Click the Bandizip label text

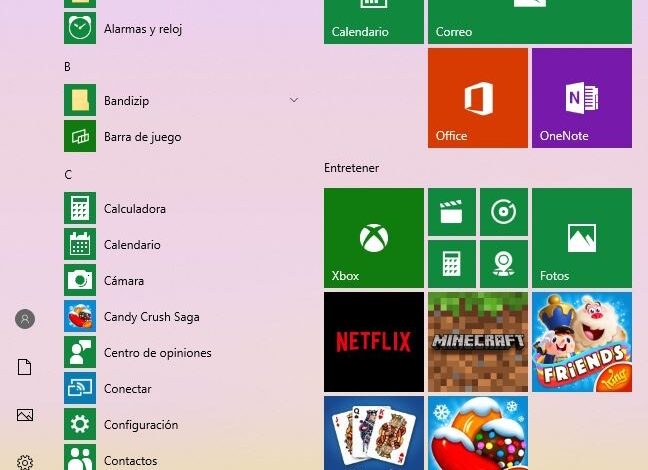click(126, 101)
